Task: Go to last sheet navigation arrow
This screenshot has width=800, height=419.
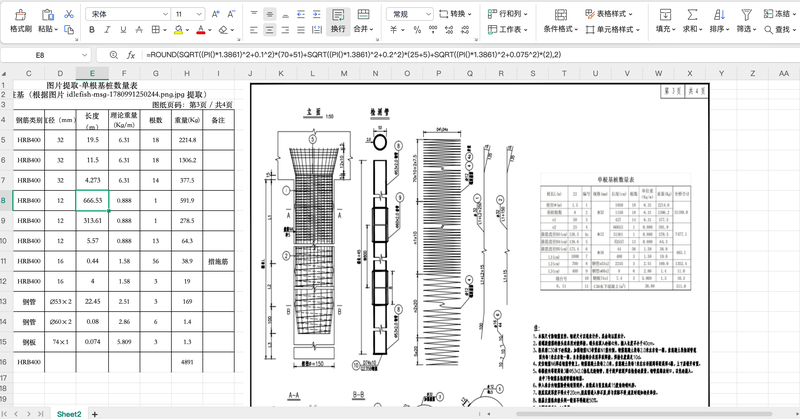Action: (41, 414)
